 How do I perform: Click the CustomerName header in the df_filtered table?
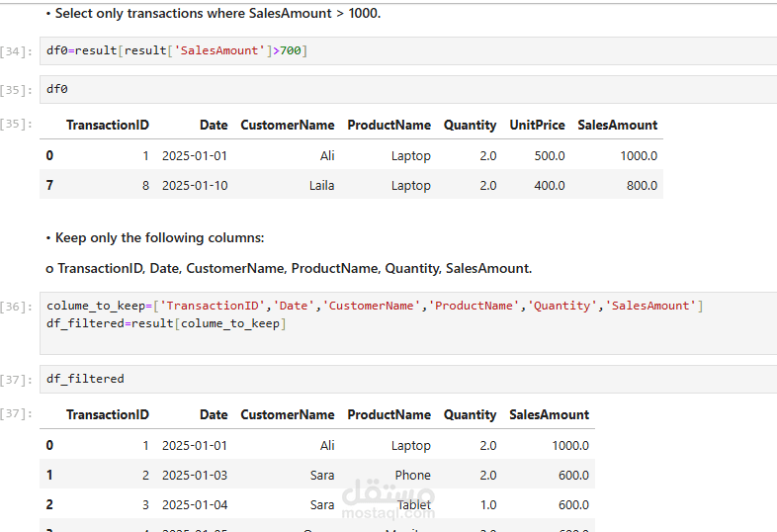(x=288, y=414)
